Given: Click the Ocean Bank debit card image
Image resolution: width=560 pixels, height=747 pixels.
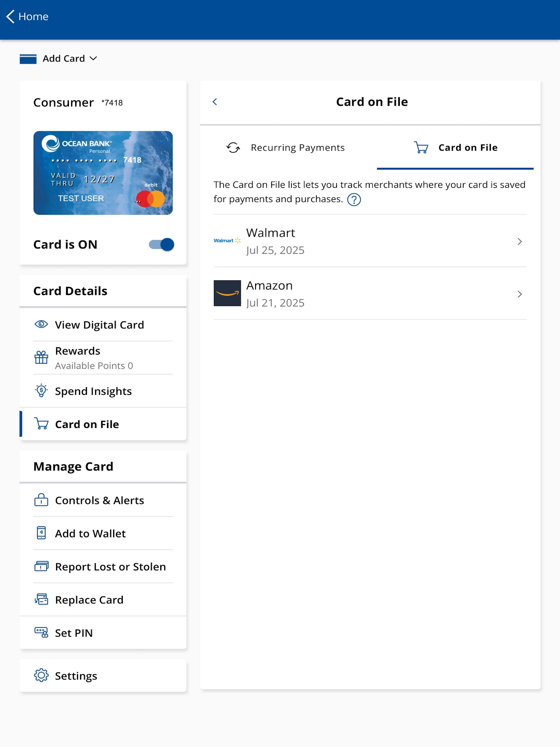Looking at the screenshot, I should (103, 173).
